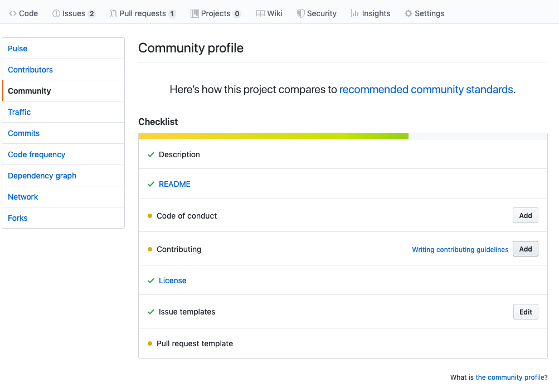
Task: Click the Issues exclamation icon
Action: point(56,13)
